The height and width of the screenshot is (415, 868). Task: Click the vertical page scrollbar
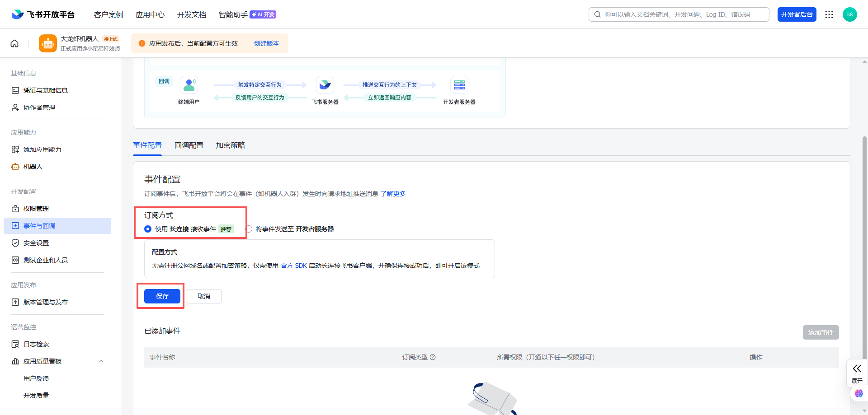864,226
